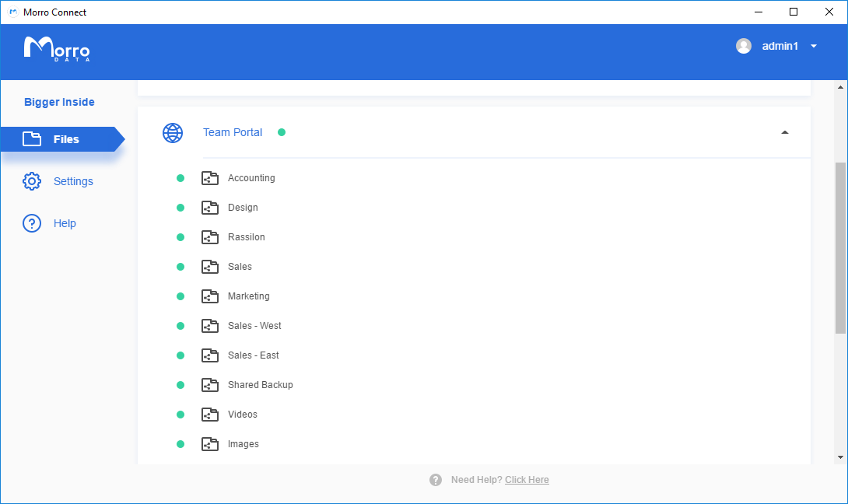Viewport: 848px width, 504px height.
Task: Open the admin1 account dropdown
Action: [814, 46]
